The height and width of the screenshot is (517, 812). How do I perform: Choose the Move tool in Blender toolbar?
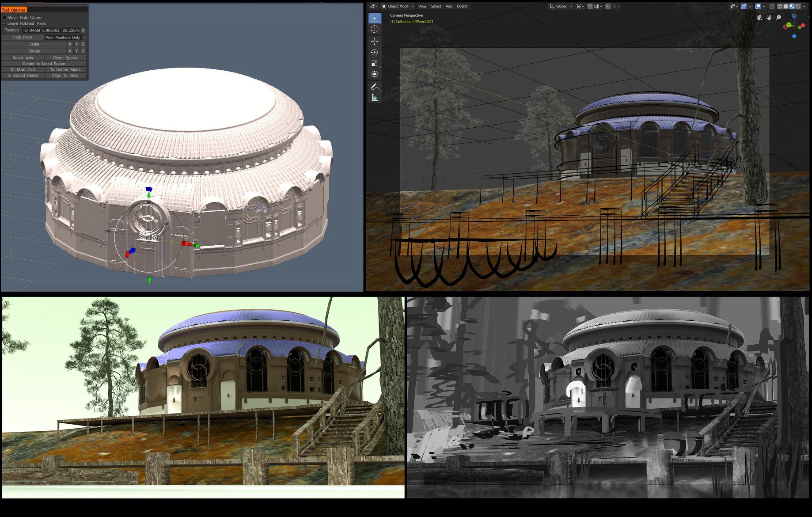pos(375,42)
